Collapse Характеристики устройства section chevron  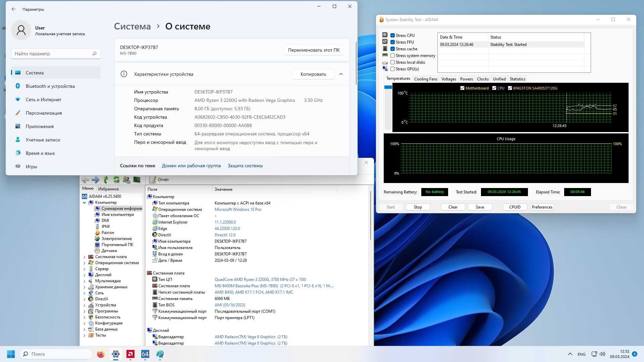pos(341,74)
